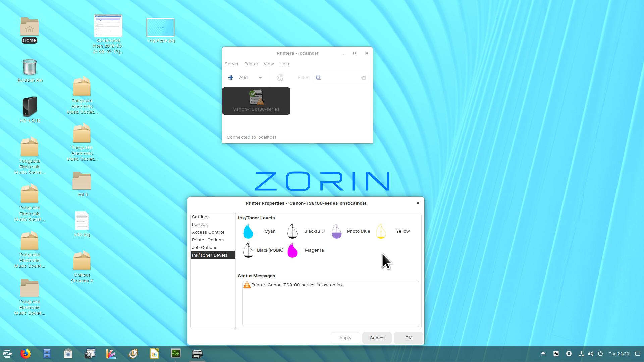Click the Cyan ink level drop
This screenshot has height=362, width=644.
click(x=248, y=231)
